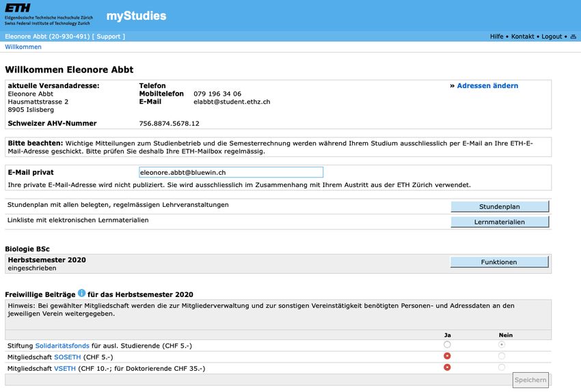Click Adressen ändern link
This screenshot has height=392, width=581.
487,86
